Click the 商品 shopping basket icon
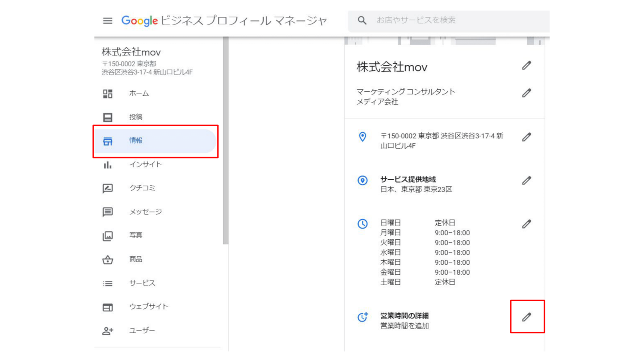 [107, 260]
